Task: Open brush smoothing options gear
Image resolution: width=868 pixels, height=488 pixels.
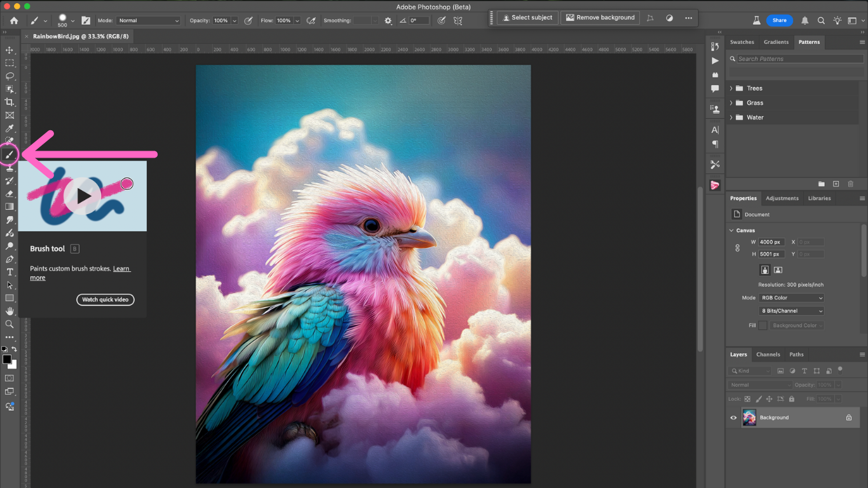Action: tap(388, 20)
